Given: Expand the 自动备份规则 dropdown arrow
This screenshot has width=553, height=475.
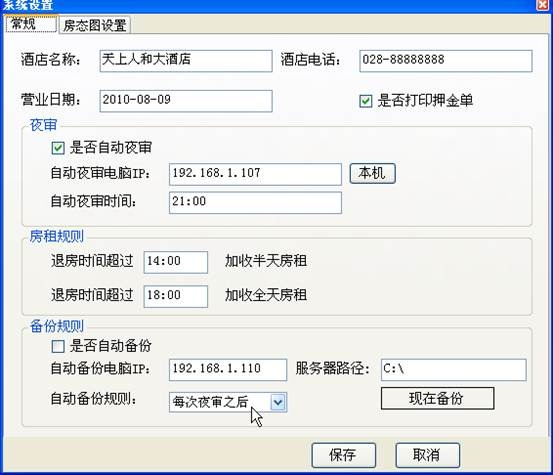Looking at the screenshot, I should click(x=278, y=402).
